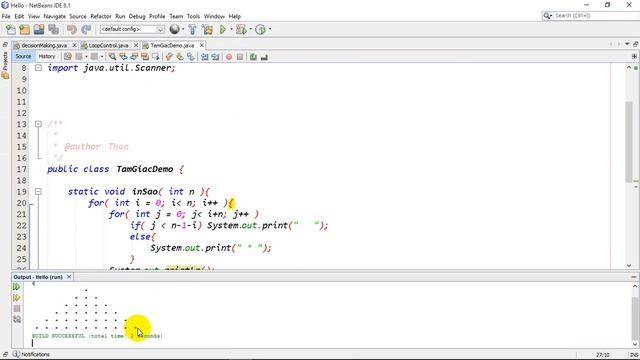This screenshot has height=360, width=640.
Task: Click the green Re-run icon in Output
Action: coord(17,287)
